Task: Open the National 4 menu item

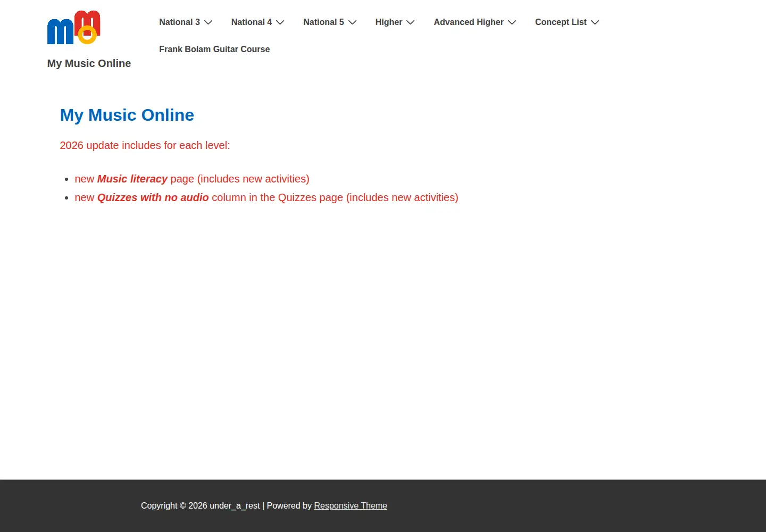Action: [251, 22]
